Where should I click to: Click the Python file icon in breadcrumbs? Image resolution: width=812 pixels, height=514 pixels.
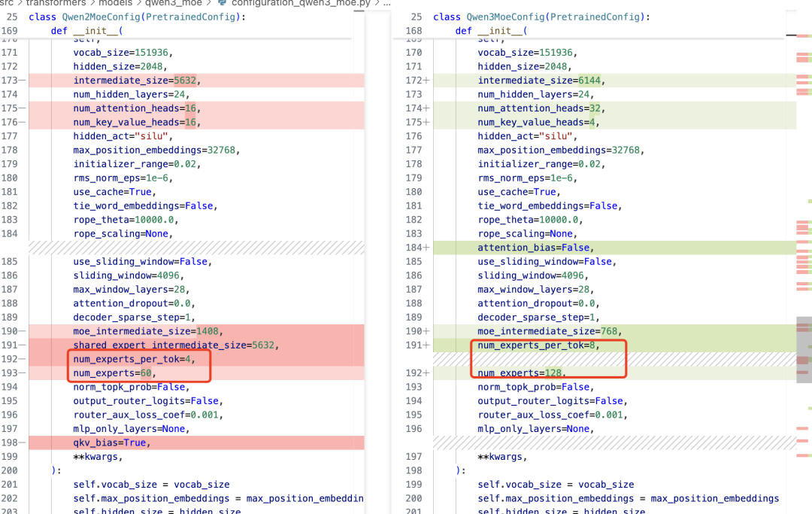point(222,3)
